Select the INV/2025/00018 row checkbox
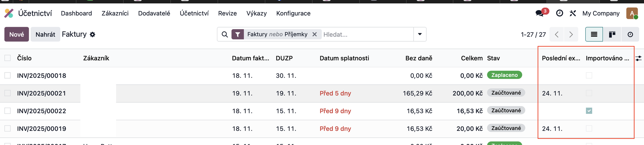 pyautogui.click(x=7, y=76)
